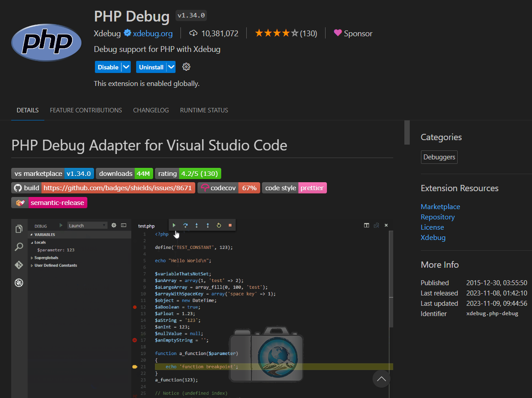Click the Step Out debug icon
The height and width of the screenshot is (398, 532).
208,225
